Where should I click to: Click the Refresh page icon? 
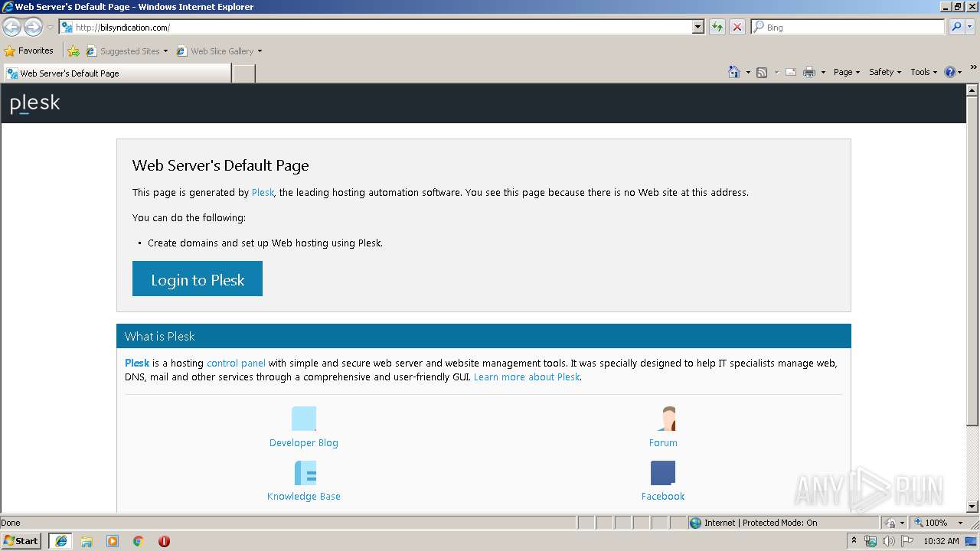click(x=717, y=27)
